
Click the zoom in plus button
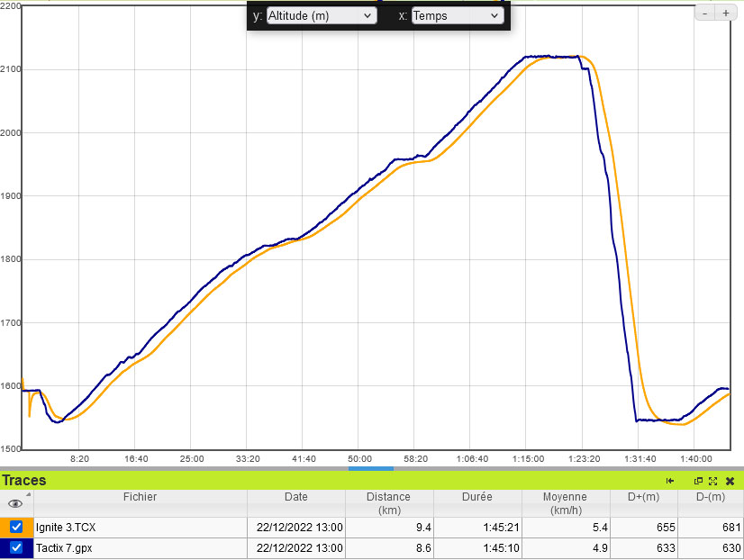pyautogui.click(x=725, y=14)
